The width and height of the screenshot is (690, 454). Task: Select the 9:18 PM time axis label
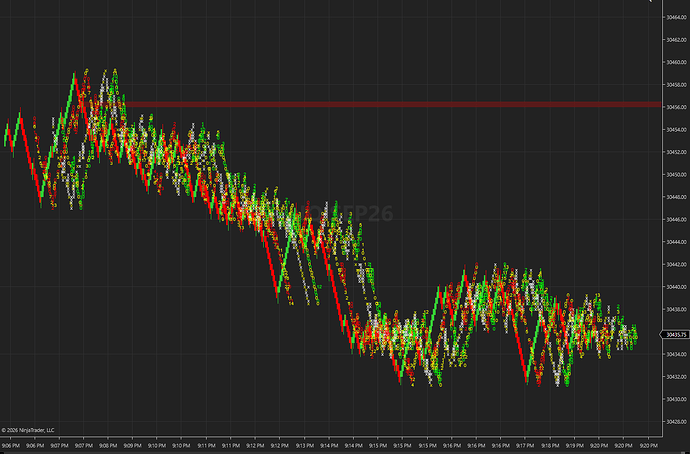tap(550, 446)
